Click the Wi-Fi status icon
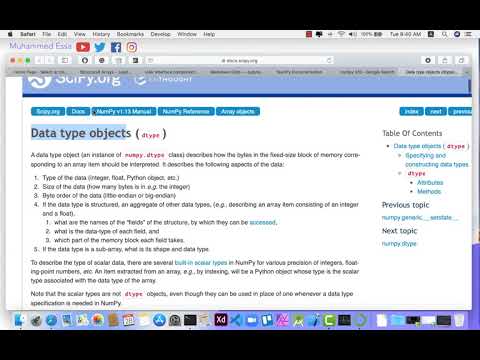Screen dimensions: 480x360 click(x=341, y=34)
